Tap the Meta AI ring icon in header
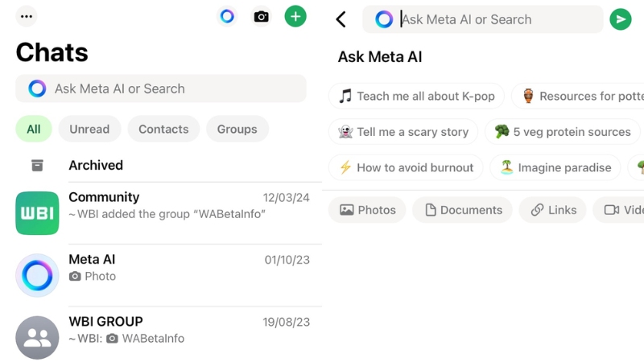 [227, 16]
